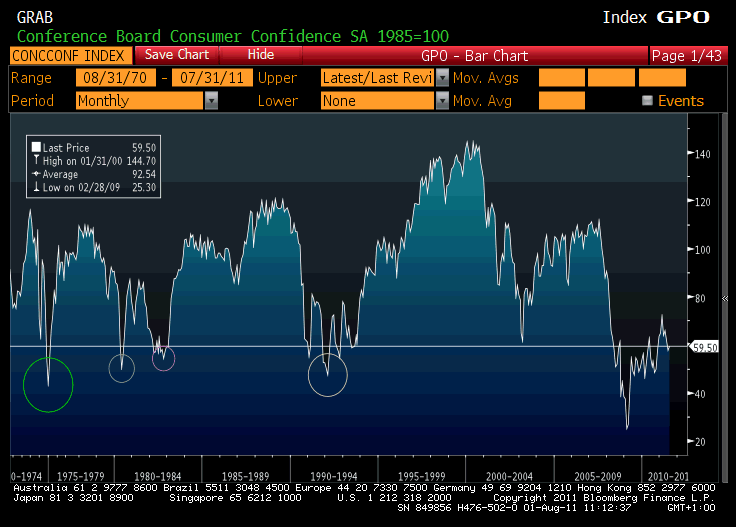Click the 1990-1994 time axis label
736x527 pixels.
point(333,476)
